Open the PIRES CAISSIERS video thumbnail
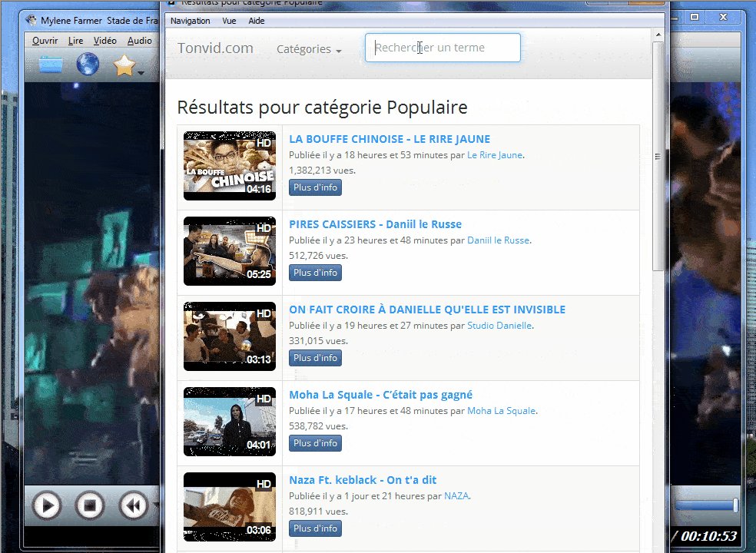The image size is (756, 553). (230, 251)
